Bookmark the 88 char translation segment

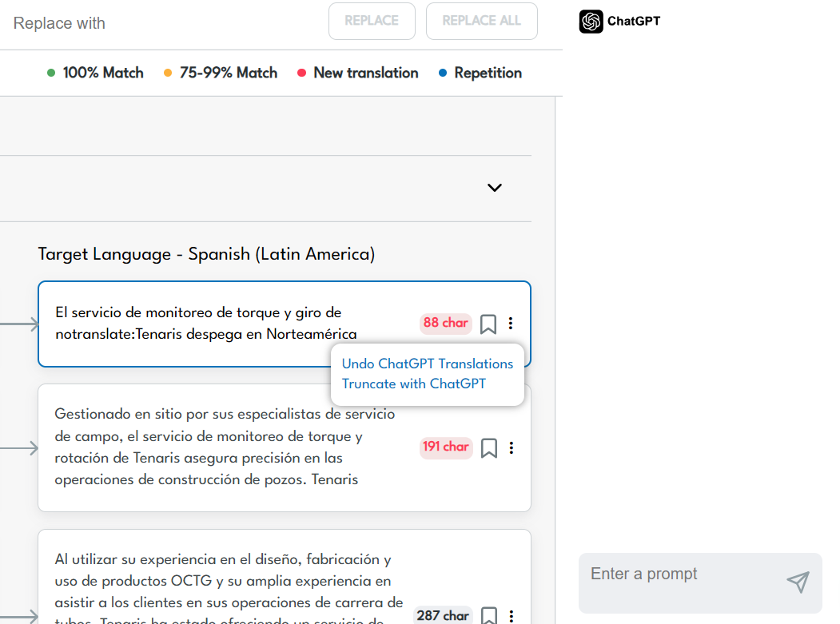click(488, 324)
